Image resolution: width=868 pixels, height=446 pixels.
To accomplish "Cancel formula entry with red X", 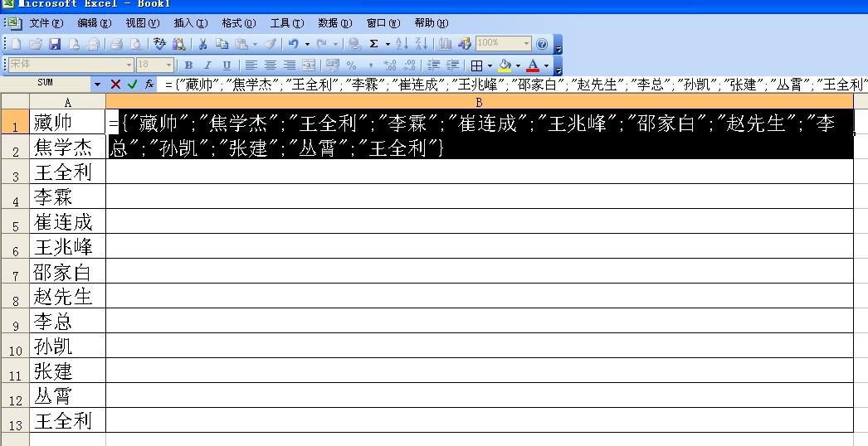I will click(x=115, y=84).
